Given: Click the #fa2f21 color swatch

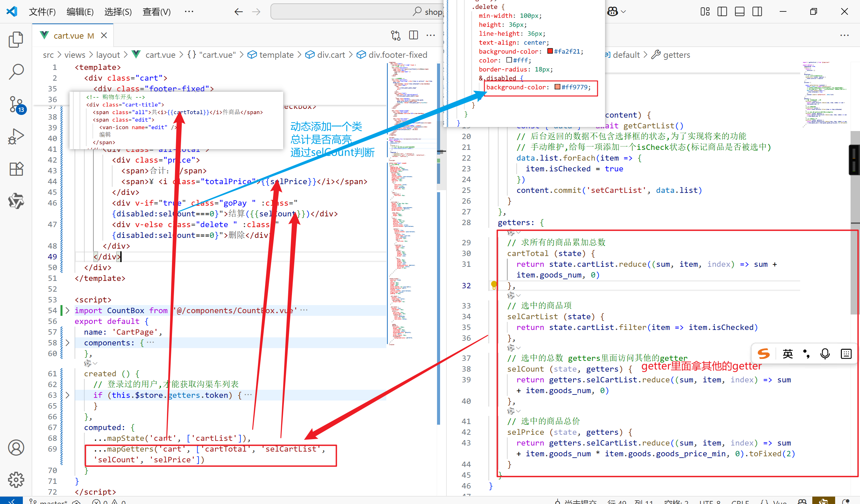Looking at the screenshot, I should click(550, 51).
